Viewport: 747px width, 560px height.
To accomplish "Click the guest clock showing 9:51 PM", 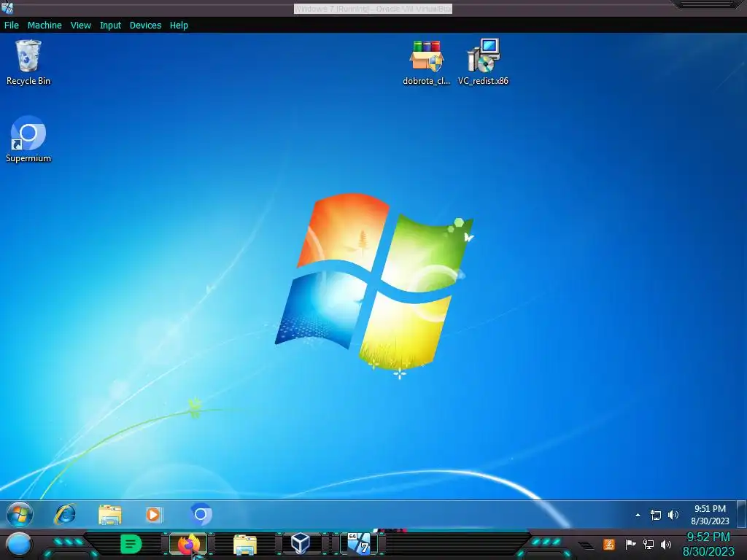I will click(x=710, y=515).
